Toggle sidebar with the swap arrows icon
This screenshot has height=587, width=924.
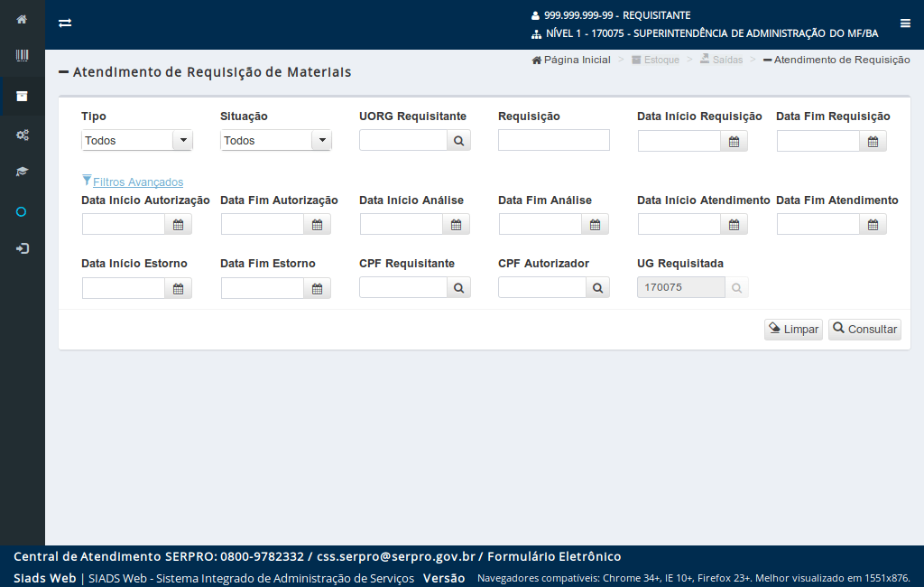(65, 23)
